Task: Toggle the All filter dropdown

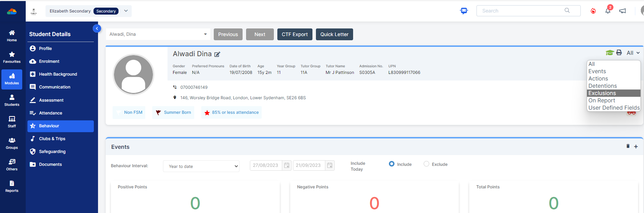Action: 633,53
